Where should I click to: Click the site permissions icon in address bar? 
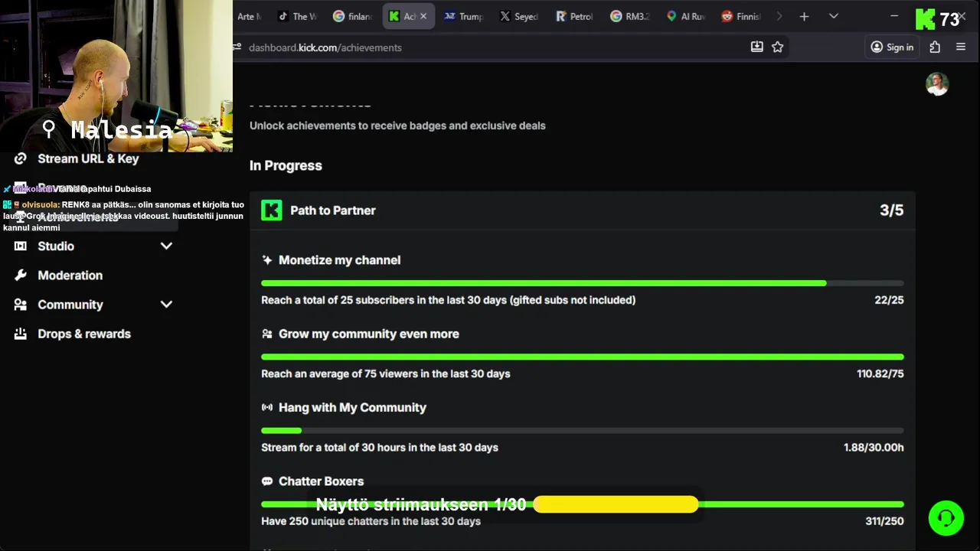[x=238, y=47]
